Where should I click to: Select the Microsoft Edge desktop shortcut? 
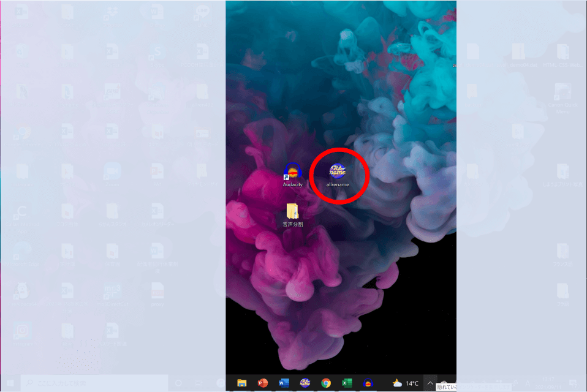(x=23, y=255)
